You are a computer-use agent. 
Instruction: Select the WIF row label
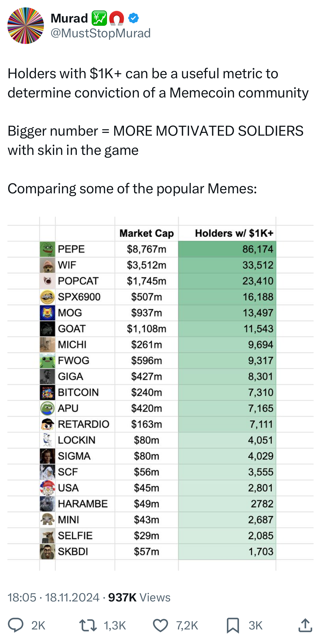67,265
